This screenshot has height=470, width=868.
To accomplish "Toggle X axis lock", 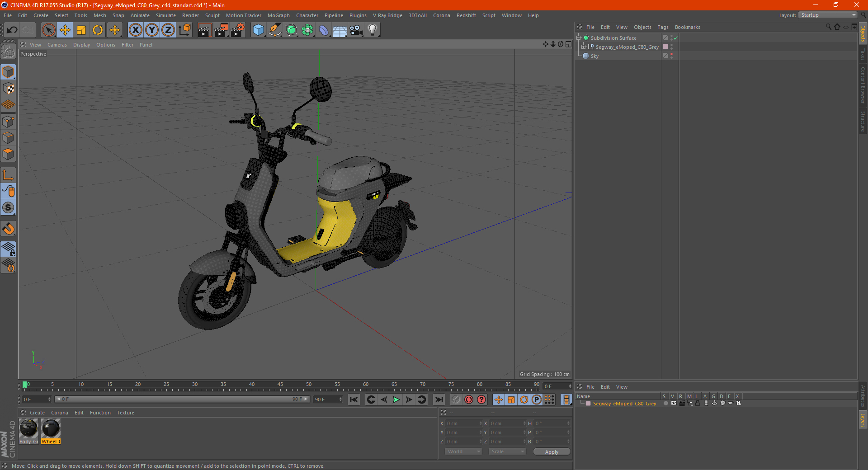I will coord(135,30).
